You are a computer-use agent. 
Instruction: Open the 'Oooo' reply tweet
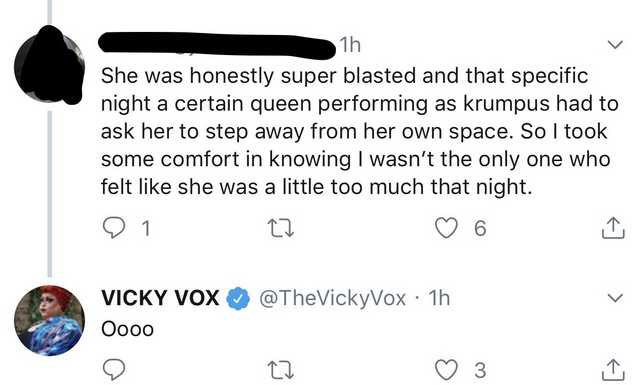point(127,329)
